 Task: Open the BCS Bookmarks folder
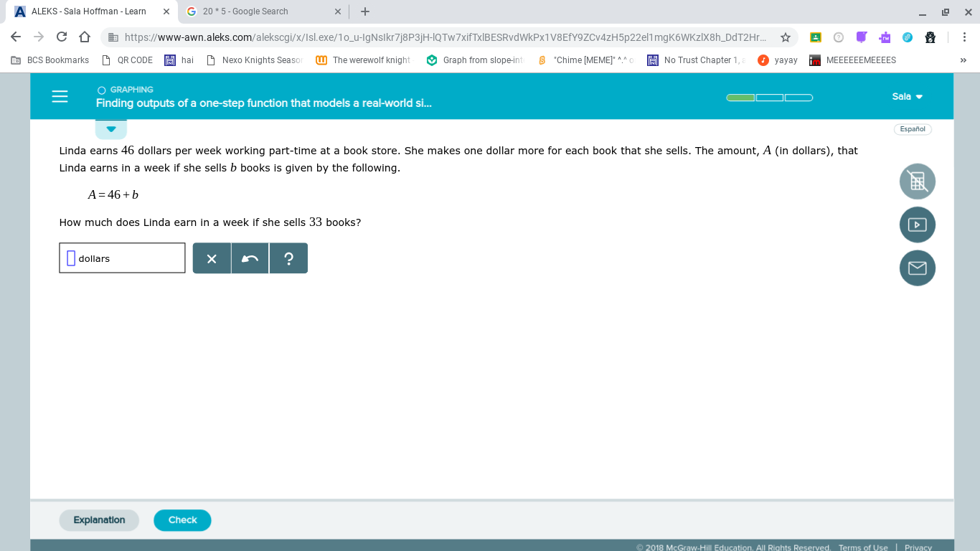click(x=50, y=60)
